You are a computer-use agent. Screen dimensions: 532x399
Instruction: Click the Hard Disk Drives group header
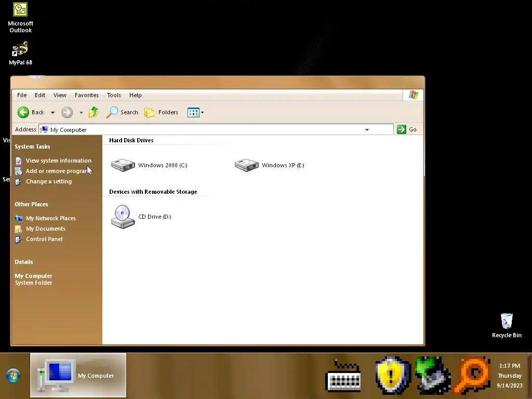click(x=131, y=140)
